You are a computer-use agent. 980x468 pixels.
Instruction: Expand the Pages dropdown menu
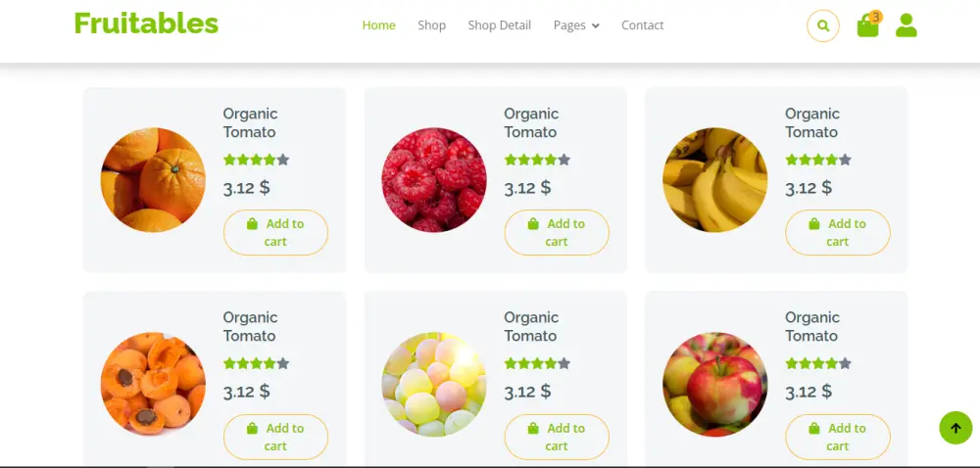(x=576, y=25)
